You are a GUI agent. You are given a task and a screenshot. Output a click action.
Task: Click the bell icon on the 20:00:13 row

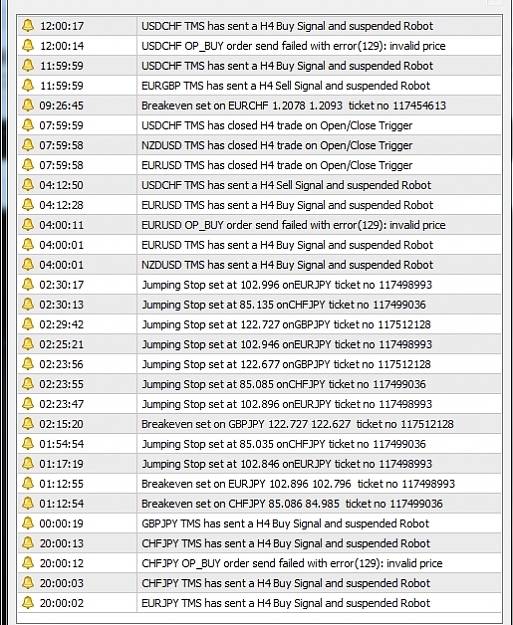(x=28, y=543)
